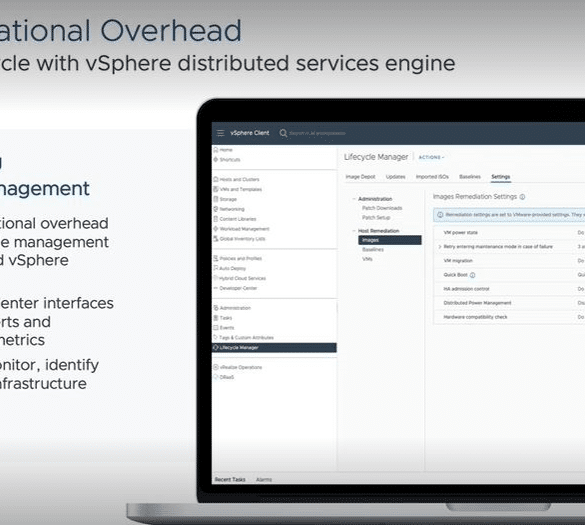
Task: Open the Administration icon in sidebar
Action: coord(216,308)
